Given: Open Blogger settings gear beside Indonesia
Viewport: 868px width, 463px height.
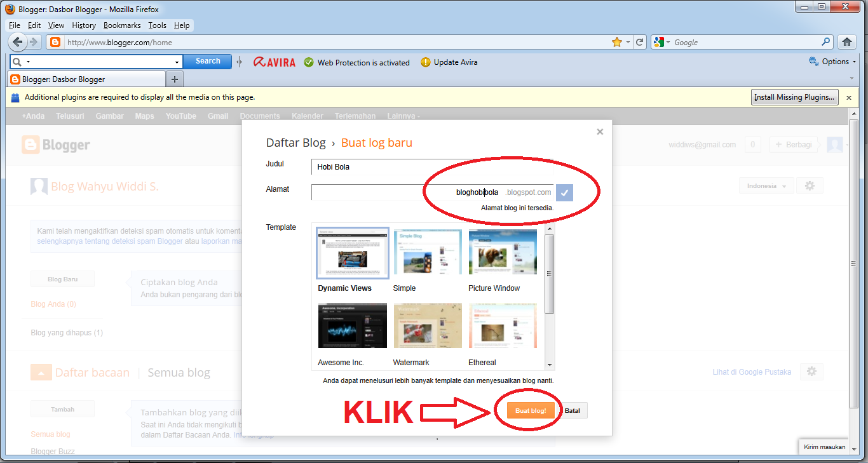Looking at the screenshot, I should click(810, 186).
